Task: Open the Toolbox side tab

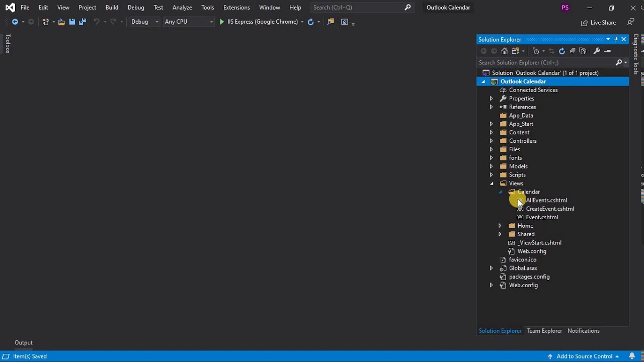Action: tap(8, 44)
